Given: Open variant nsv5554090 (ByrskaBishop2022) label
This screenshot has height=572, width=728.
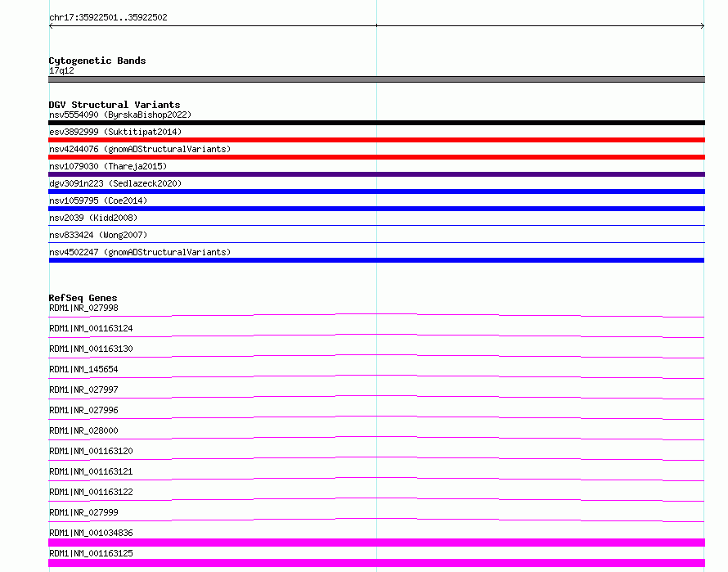Looking at the screenshot, I should (120, 115).
